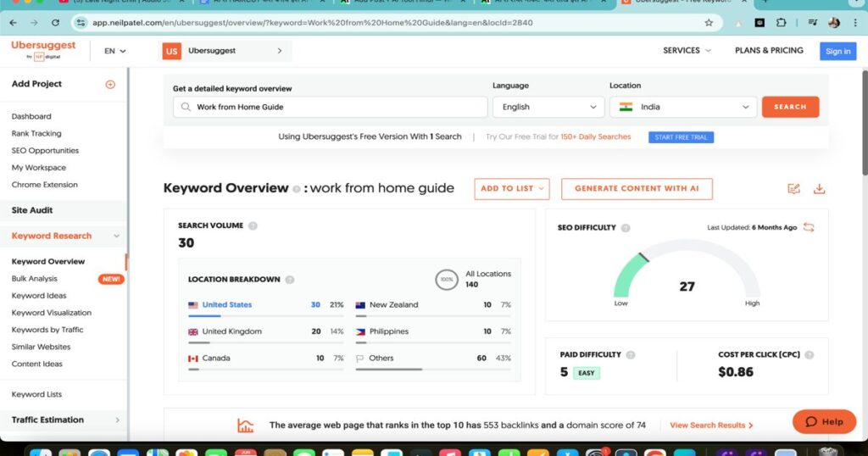Viewport: 868px width, 456px height.
Task: Open SEO Opportunities in the sidebar
Action: 45,151
